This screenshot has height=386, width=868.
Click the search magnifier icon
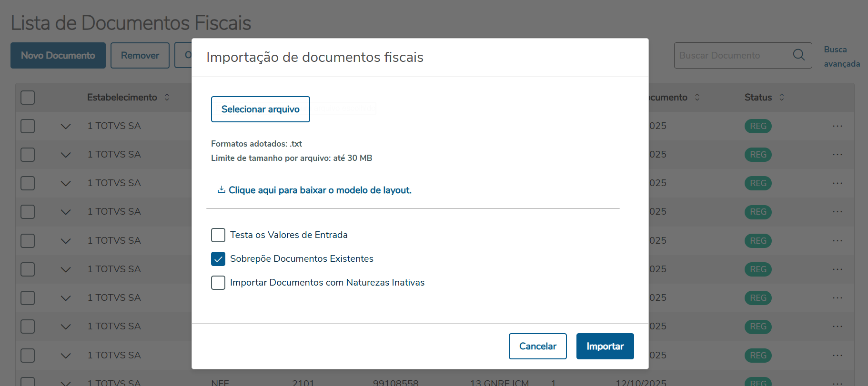coord(798,55)
